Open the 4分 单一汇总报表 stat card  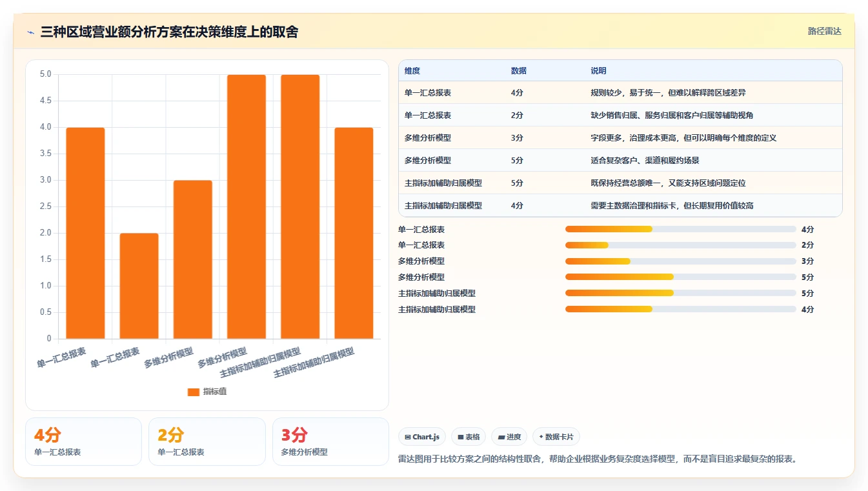coord(83,441)
